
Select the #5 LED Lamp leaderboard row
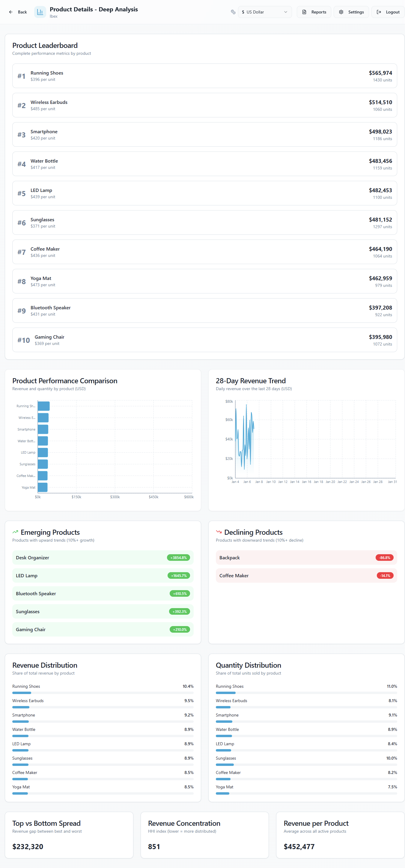pyautogui.click(x=204, y=193)
